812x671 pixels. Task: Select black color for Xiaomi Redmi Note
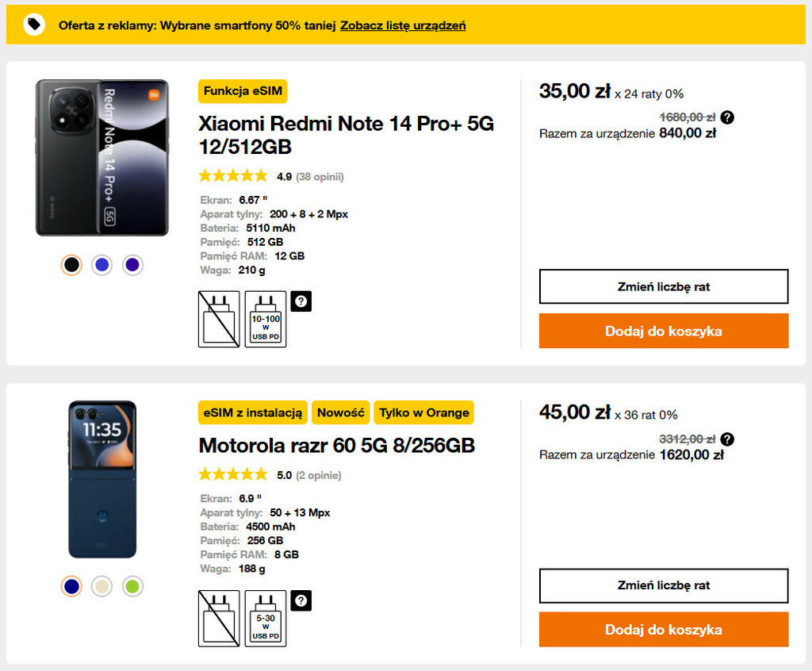pyautogui.click(x=71, y=266)
